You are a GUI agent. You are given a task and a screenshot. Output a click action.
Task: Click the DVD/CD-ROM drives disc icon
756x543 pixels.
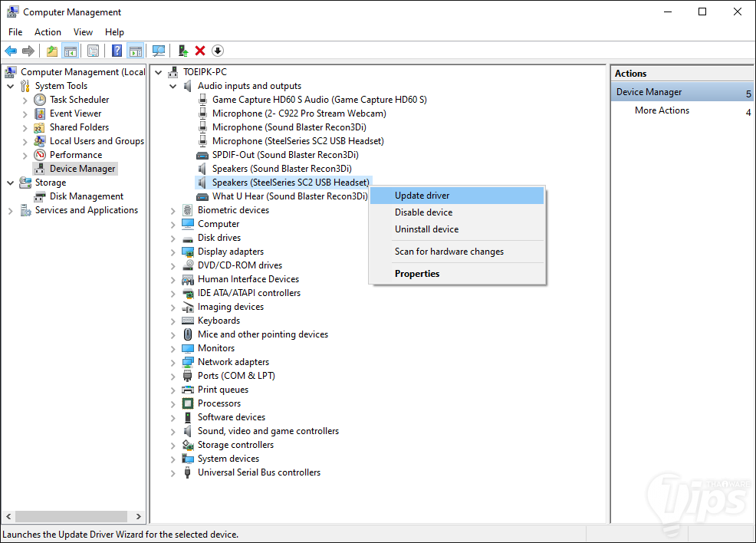pos(188,265)
